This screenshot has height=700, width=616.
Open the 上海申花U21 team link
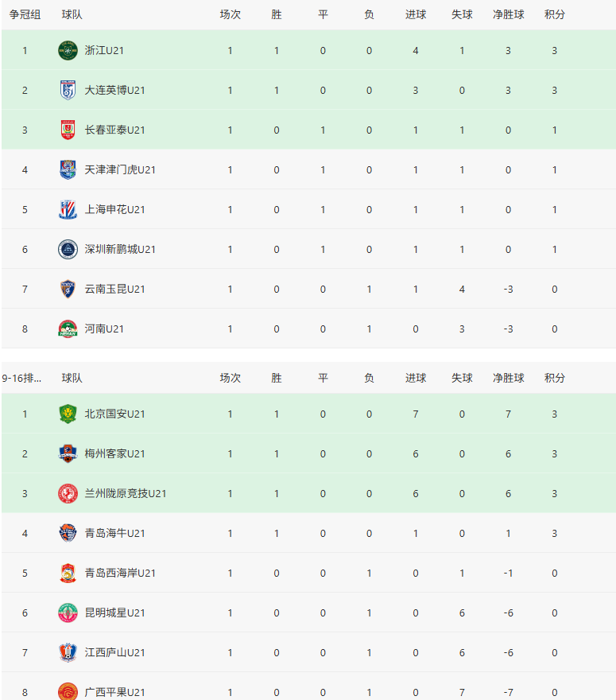(x=115, y=209)
